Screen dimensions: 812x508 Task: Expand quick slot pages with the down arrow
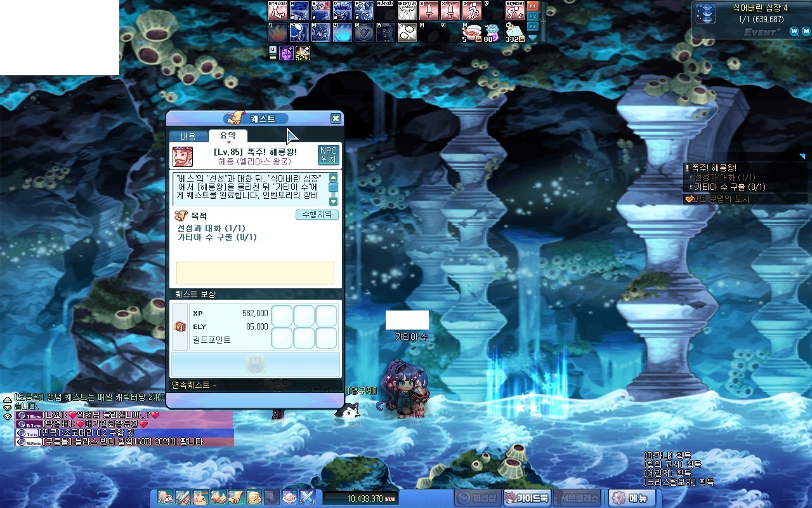(533, 37)
